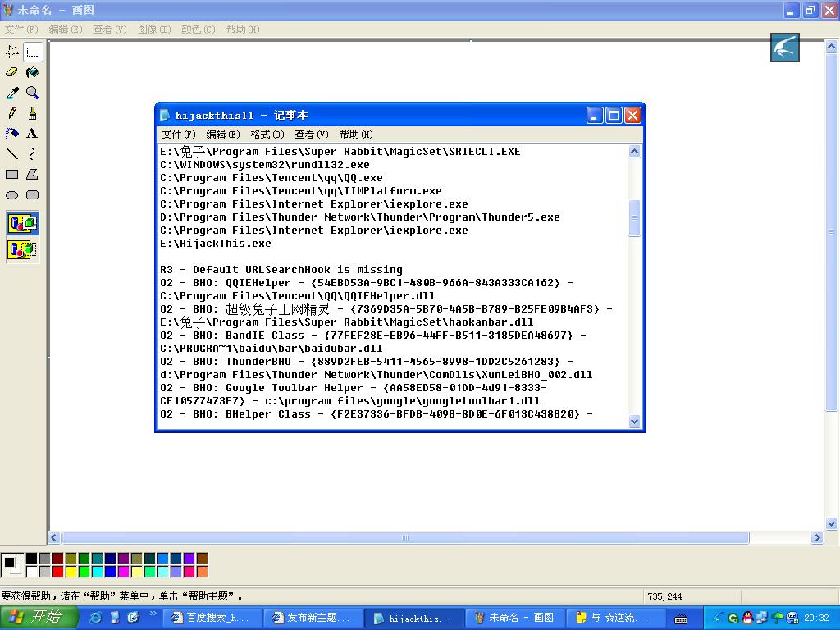
Task: Open 查看 menu in the Notepad window
Action: (x=311, y=135)
